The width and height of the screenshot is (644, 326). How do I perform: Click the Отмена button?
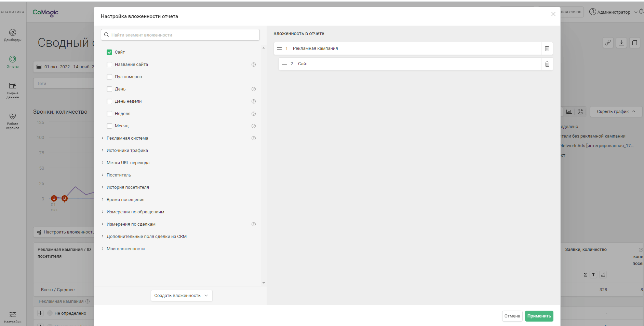point(512,316)
